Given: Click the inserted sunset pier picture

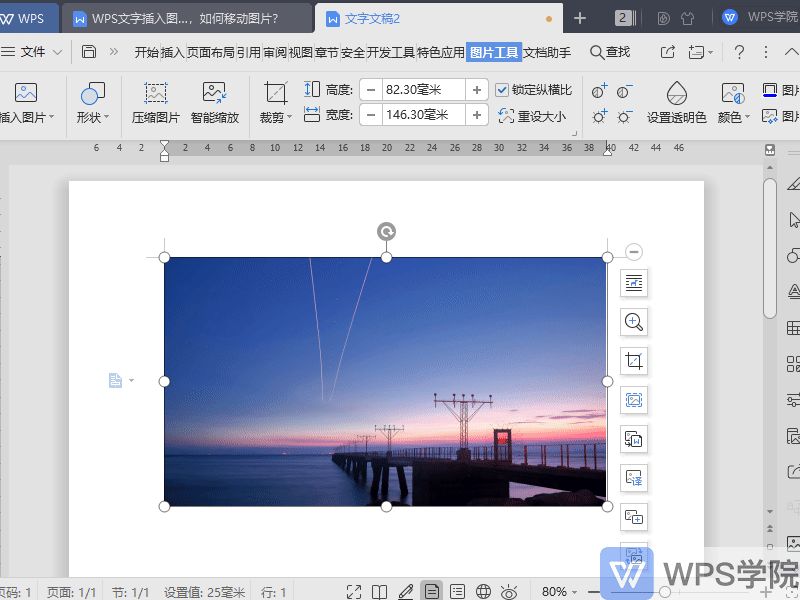Looking at the screenshot, I should pyautogui.click(x=386, y=382).
